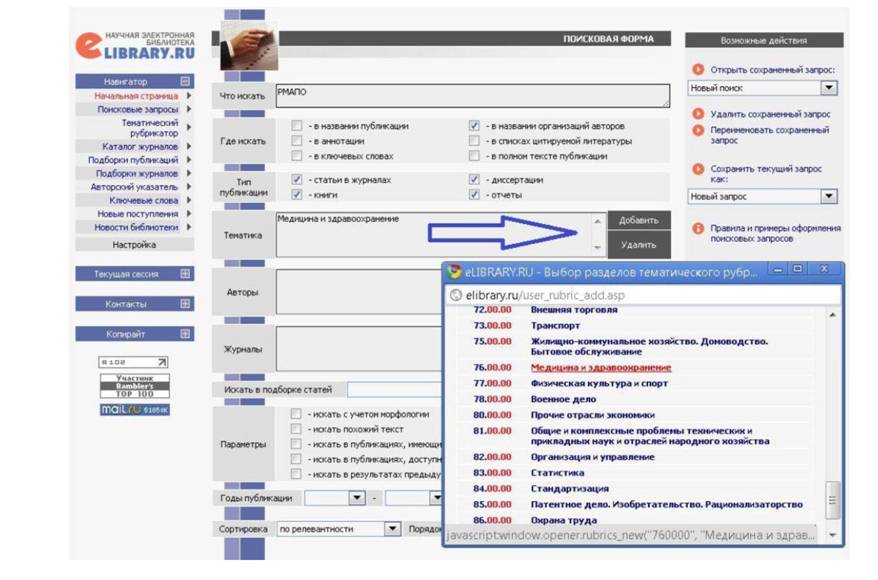Click the Что искать search text field
The width and height of the screenshot is (878, 580).
(473, 96)
